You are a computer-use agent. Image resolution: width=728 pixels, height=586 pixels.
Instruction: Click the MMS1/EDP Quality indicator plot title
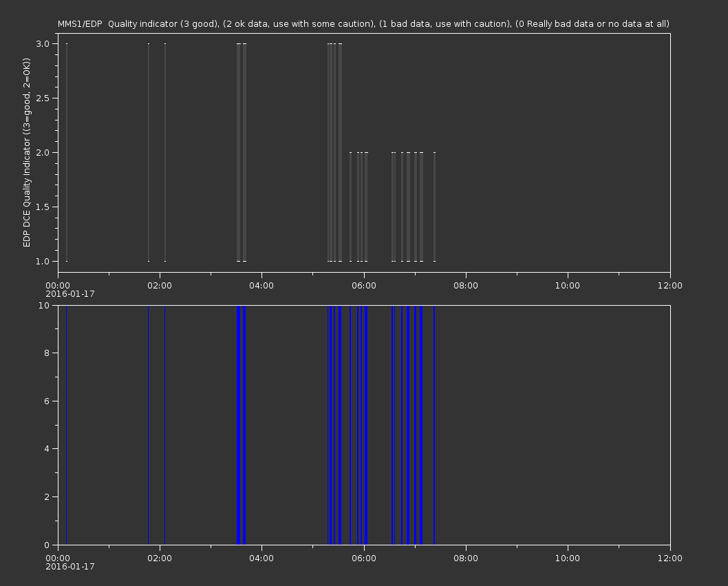point(363,23)
